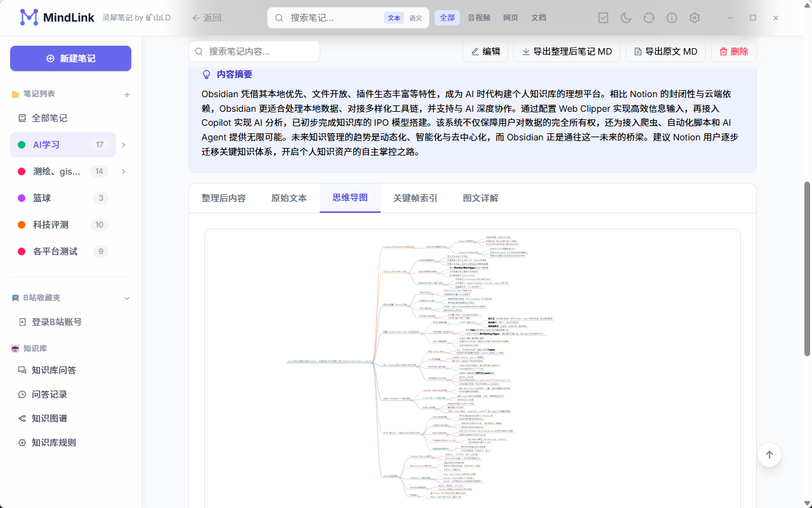The height and width of the screenshot is (508, 812).
Task: Open 问答记录
Action: 70,394
